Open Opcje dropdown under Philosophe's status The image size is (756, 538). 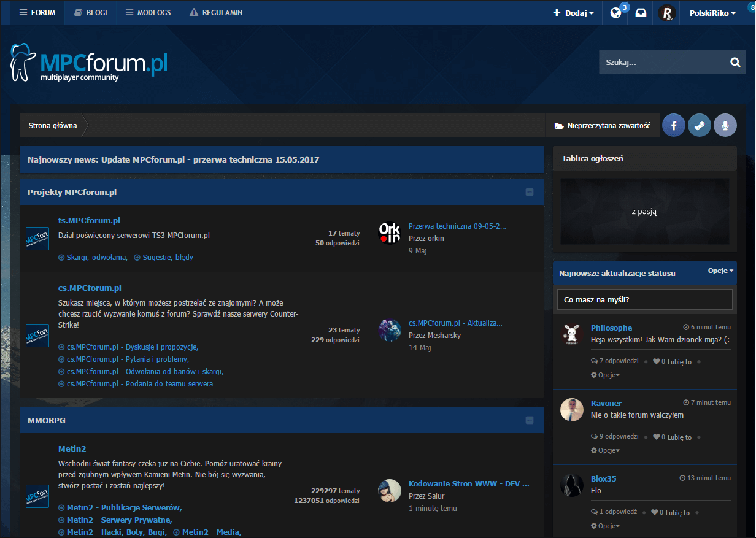tap(605, 374)
